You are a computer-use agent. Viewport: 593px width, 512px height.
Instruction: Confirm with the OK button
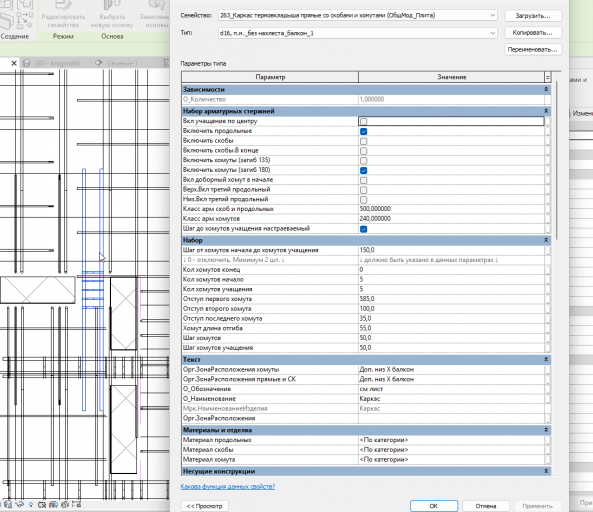click(434, 506)
